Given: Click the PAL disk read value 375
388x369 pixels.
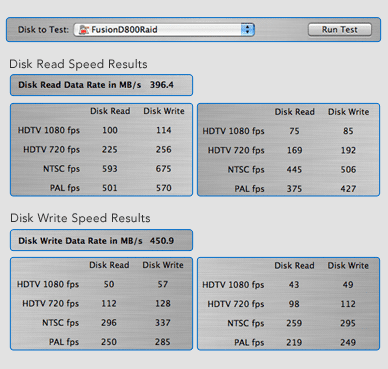Looking at the screenshot, I should [x=294, y=189].
